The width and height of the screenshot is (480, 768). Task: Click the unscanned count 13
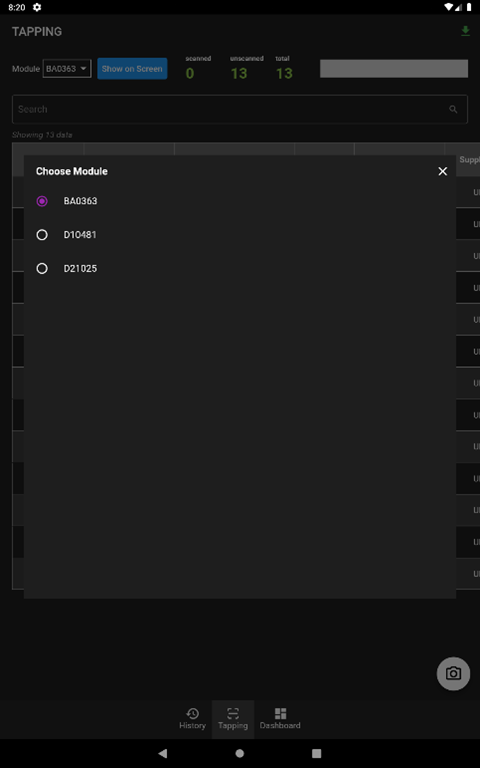(x=239, y=73)
